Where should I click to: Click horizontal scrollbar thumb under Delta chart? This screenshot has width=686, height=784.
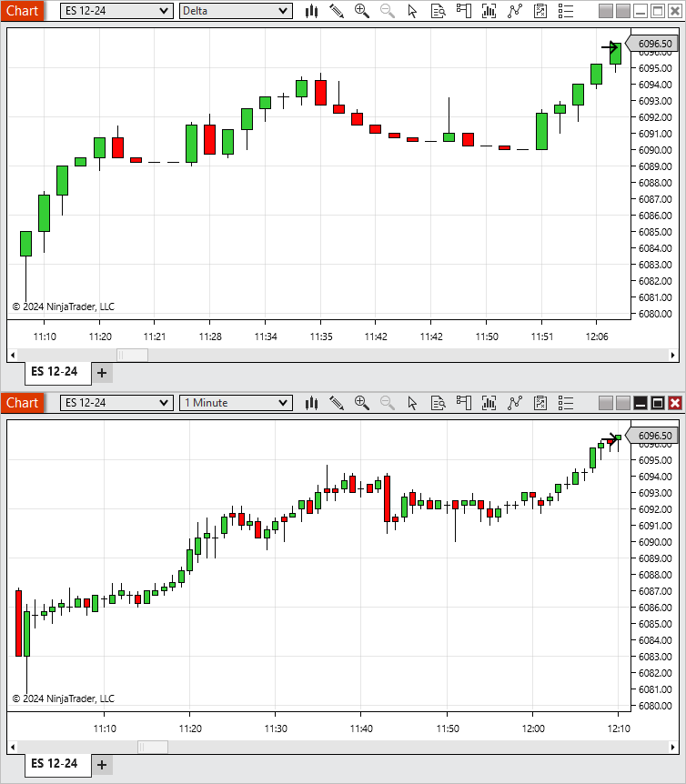[x=132, y=355]
